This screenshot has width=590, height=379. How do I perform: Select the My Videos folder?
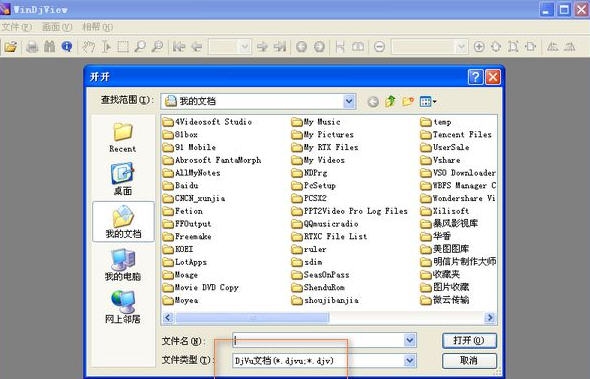[x=318, y=160]
